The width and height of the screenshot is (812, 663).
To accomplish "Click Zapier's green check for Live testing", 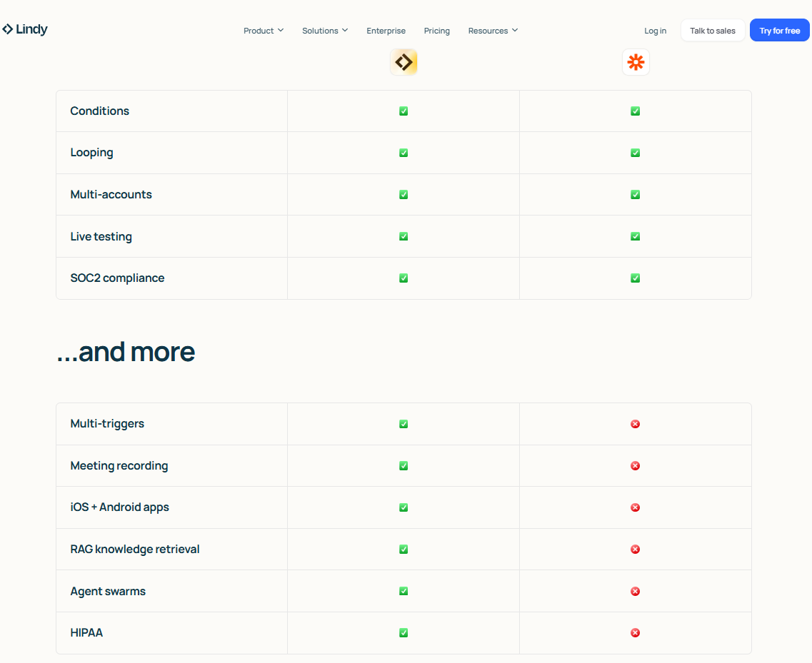I will (x=636, y=236).
